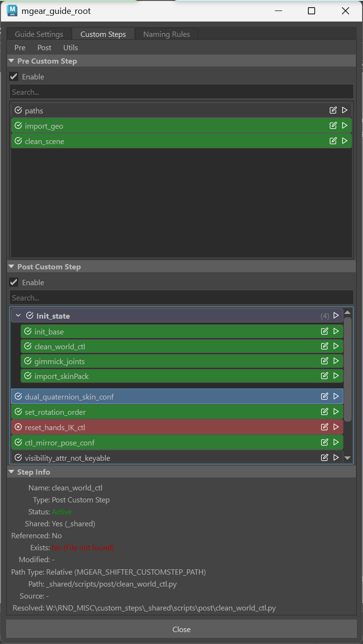Toggle active status of paths step
This screenshot has width=363, height=644.
click(18, 111)
